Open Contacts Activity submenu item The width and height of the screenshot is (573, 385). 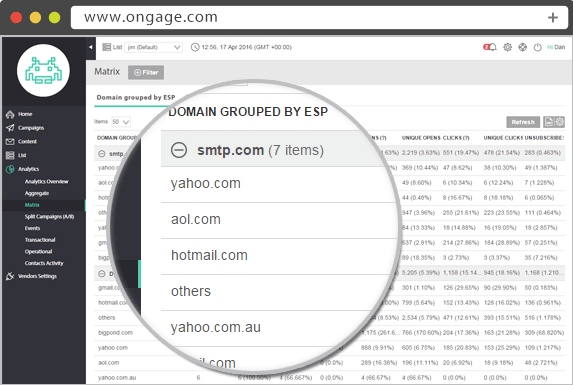pos(44,263)
